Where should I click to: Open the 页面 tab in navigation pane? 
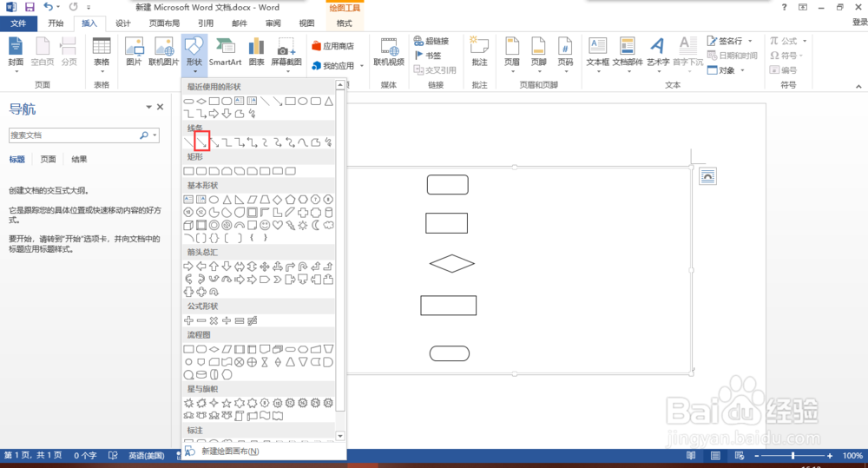48,159
